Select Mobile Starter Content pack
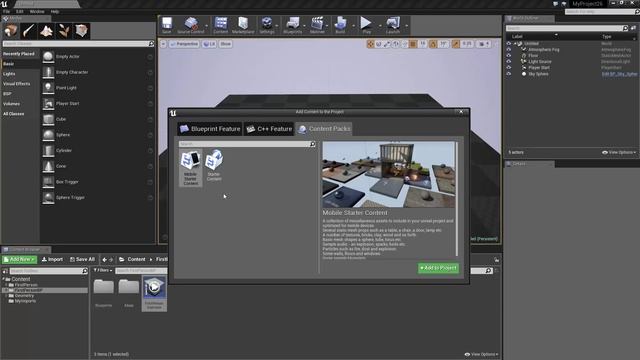 (191, 168)
